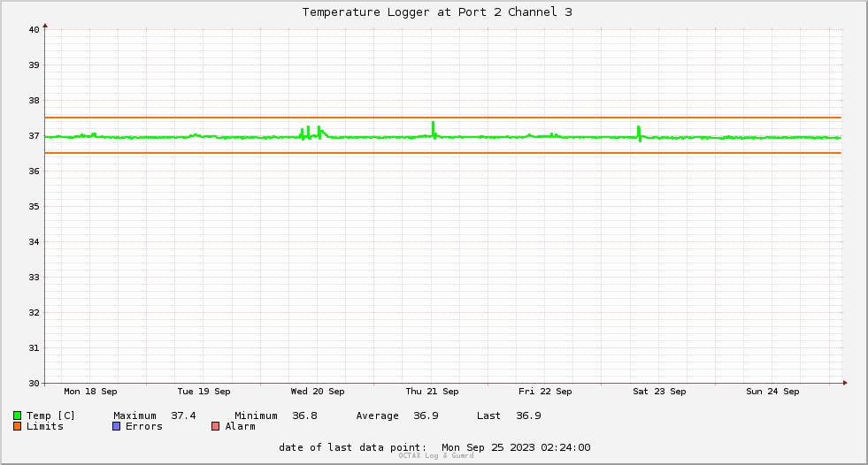This screenshot has height=465, width=868.
Task: Click the 'Fri 22 Sep' x-axis label
Action: (545, 392)
